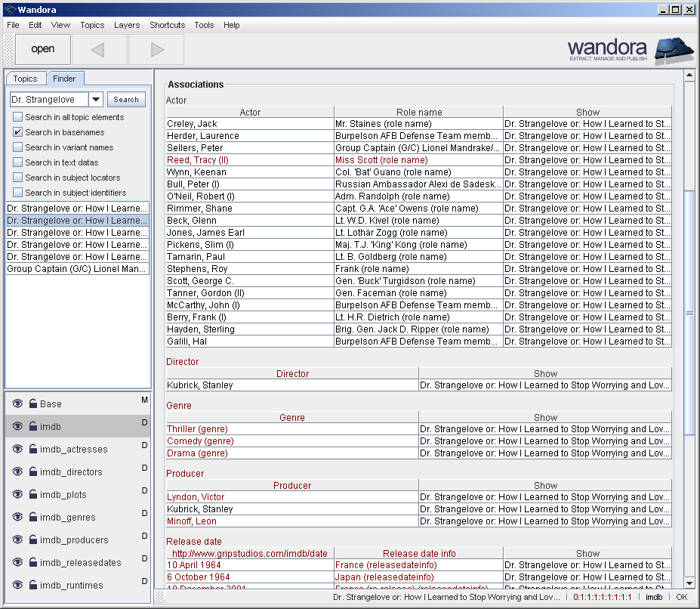The image size is (700, 609).
Task: Open the search term dropdown
Action: tap(95, 99)
